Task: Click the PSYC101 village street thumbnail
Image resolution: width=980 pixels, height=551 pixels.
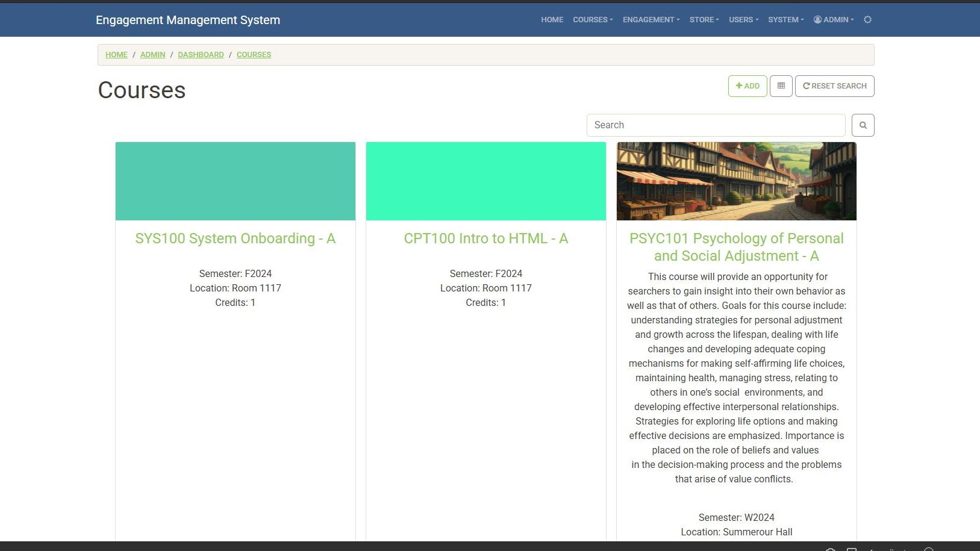Action: click(736, 181)
